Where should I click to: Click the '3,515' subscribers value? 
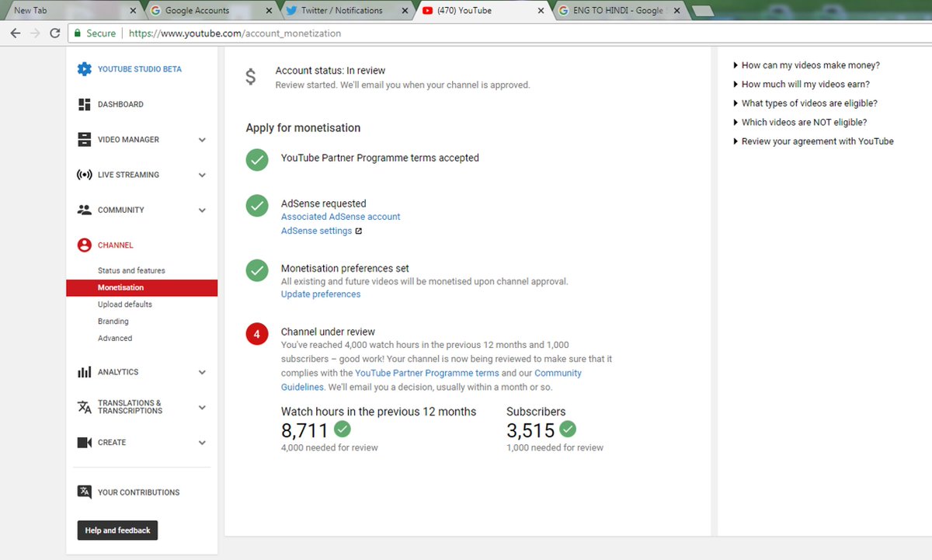point(530,430)
